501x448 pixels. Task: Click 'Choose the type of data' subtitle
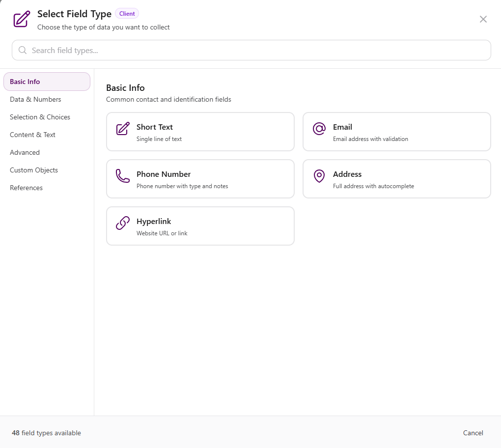[104, 27]
